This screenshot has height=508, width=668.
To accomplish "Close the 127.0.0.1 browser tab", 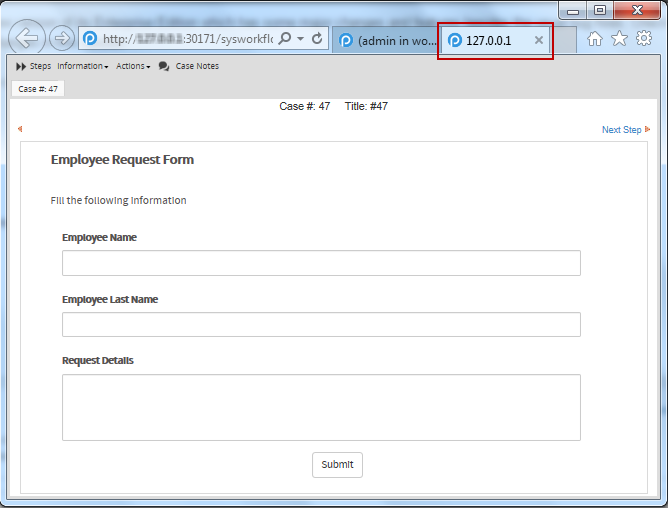I will coord(539,40).
